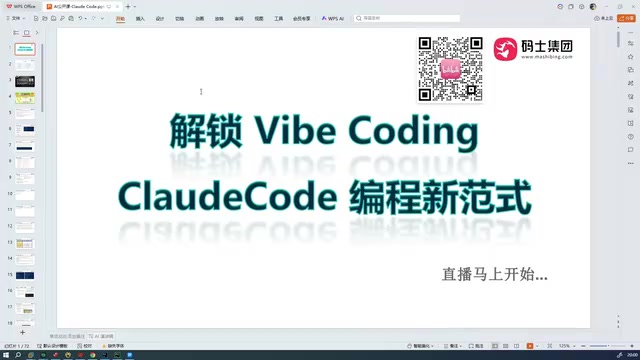Open the 125% zoom level dropdown
This screenshot has height=360, width=640.
click(x=567, y=346)
